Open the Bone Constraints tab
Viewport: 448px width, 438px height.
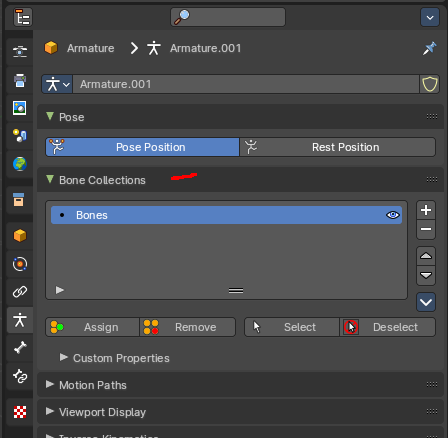click(x=20, y=376)
